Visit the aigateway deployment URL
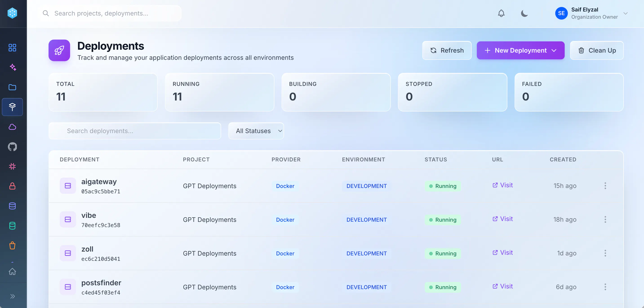Viewport: 644px width, 308px height. (x=502, y=185)
